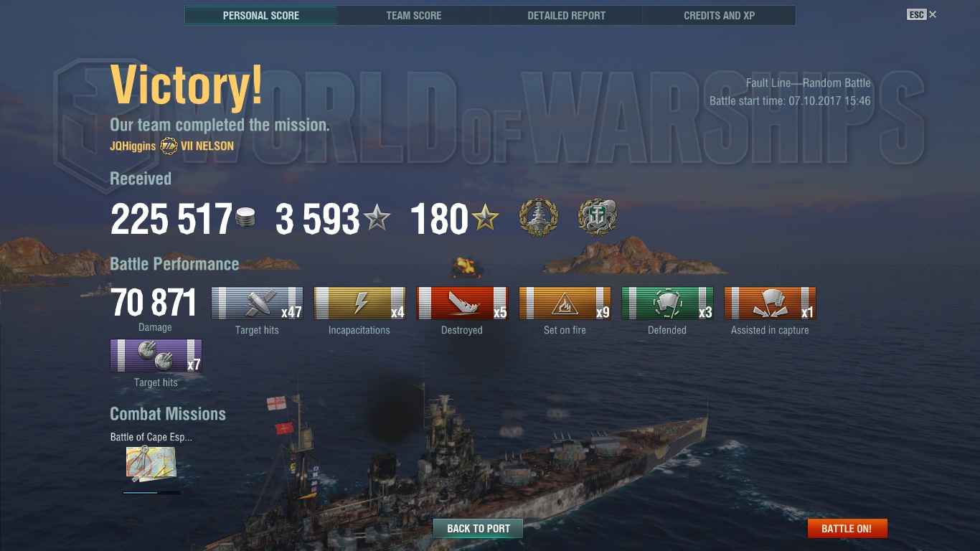Click the purple secondary Target hits ribbon
Screen dimensions: 980x551
156,356
